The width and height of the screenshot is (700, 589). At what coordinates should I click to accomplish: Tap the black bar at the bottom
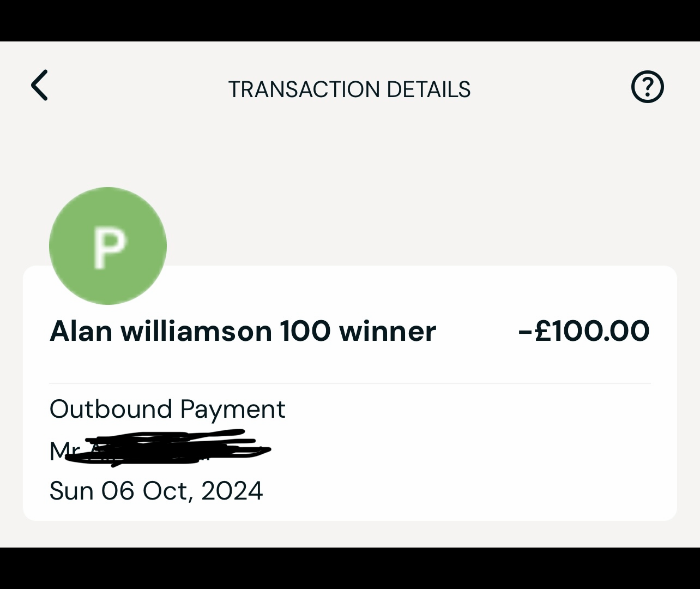point(350,568)
